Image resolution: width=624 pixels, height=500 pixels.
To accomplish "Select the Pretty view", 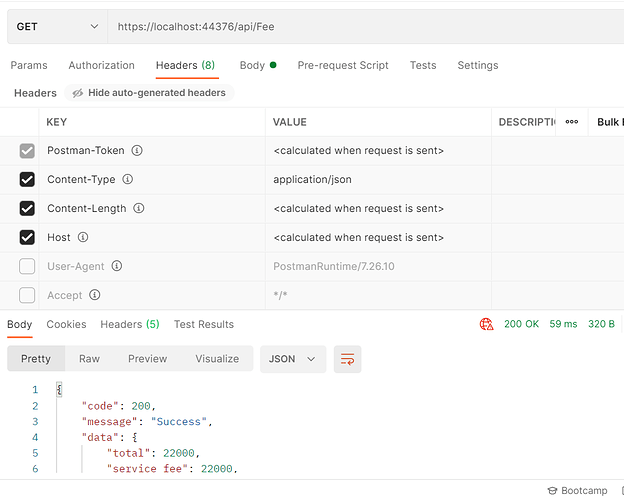I will point(36,359).
